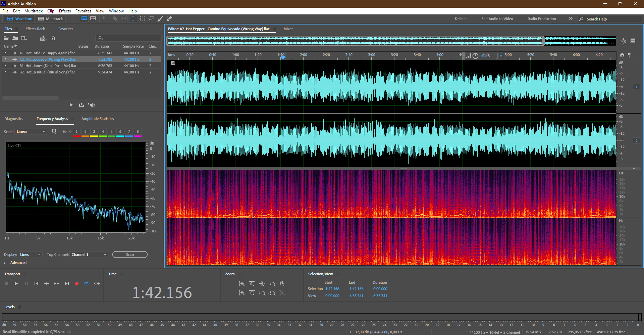644x335 pixels.
Task: Click Hold button 5
Action: click(111, 132)
